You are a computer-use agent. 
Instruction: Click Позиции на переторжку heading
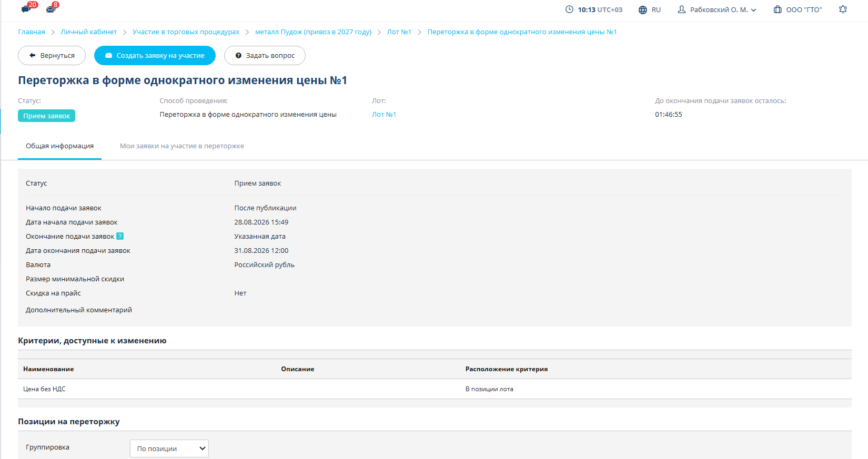pos(69,422)
